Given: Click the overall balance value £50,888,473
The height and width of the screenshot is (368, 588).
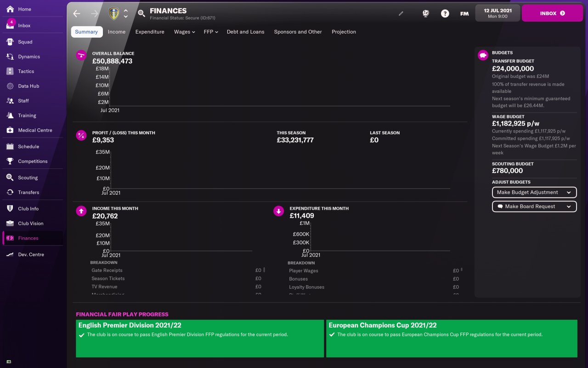Looking at the screenshot, I should [x=112, y=61].
